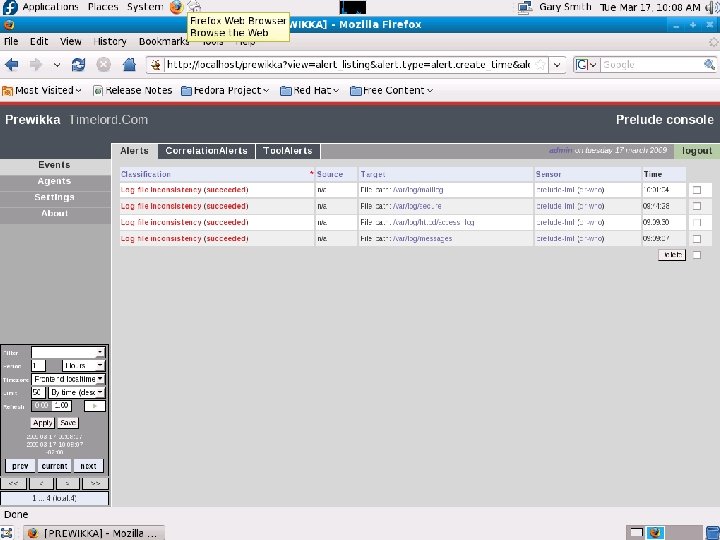Image resolution: width=720 pixels, height=540 pixels.
Task: Open the address bar history dropdown
Action: pos(557,65)
